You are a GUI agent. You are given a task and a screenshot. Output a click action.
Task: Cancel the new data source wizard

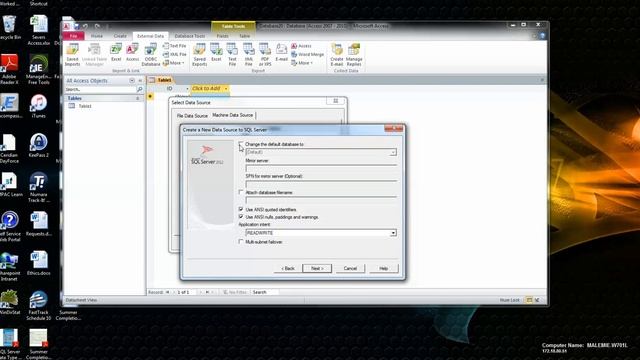pyautogui.click(x=350, y=269)
